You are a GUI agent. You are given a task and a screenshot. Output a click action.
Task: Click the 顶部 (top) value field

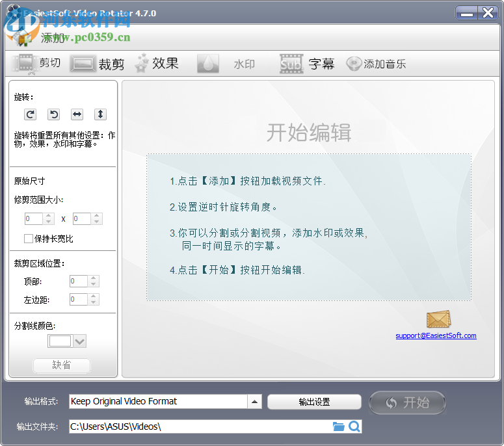[x=79, y=281]
